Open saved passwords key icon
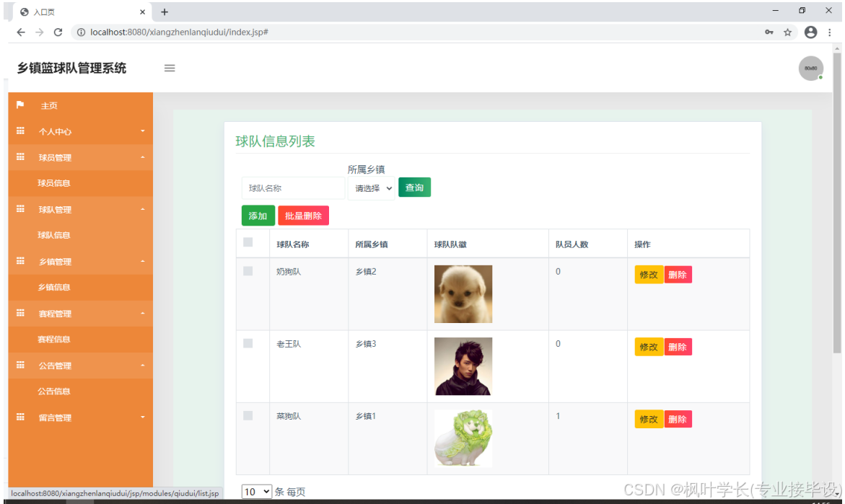Viewport: 845px width, 504px height. [x=769, y=32]
